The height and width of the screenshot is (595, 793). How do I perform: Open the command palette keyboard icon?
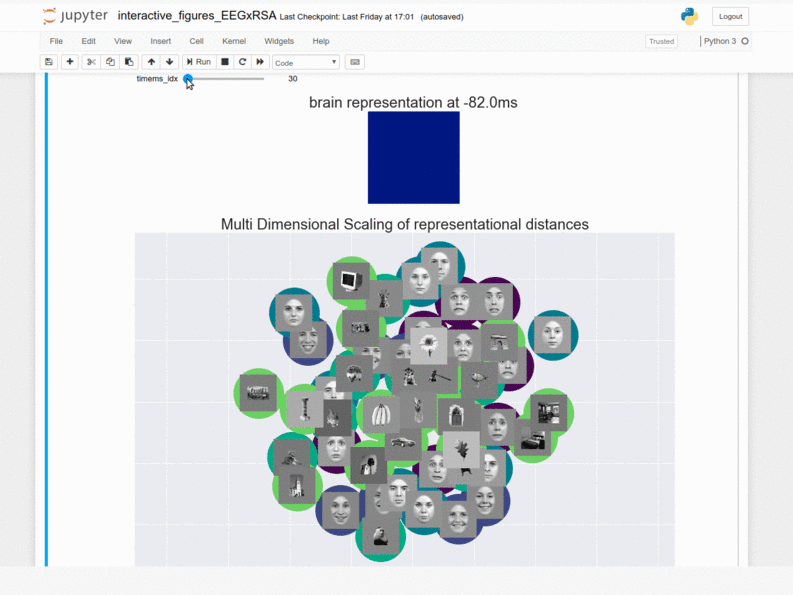point(354,62)
